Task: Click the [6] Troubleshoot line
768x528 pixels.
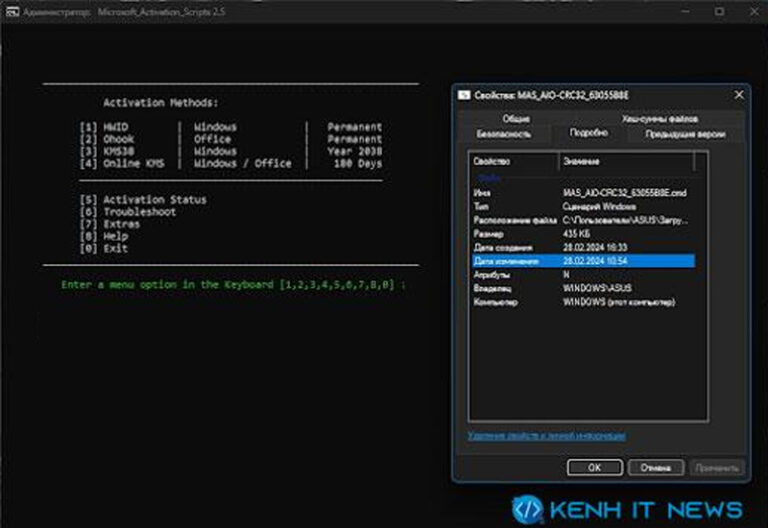Action: coord(128,212)
